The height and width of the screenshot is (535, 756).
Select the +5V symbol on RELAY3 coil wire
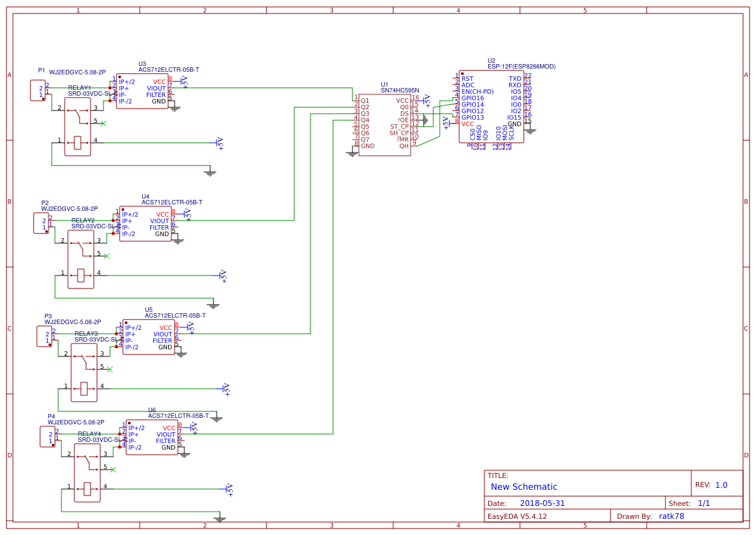[x=226, y=389]
